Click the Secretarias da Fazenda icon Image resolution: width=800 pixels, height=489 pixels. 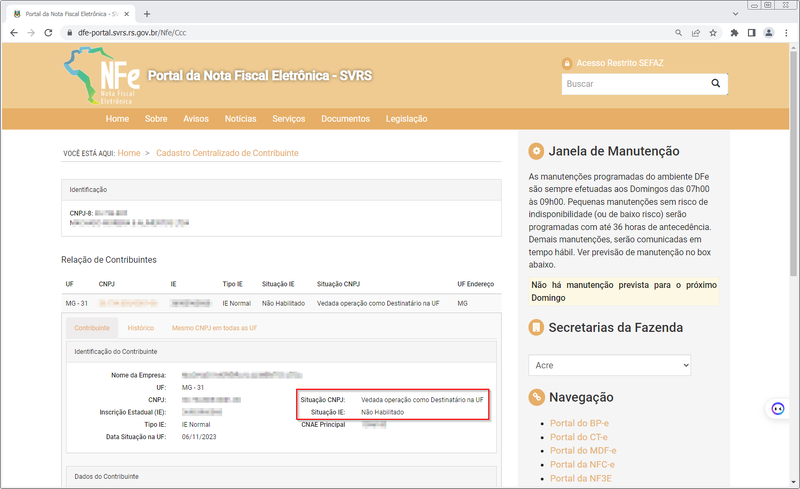[x=536, y=327]
